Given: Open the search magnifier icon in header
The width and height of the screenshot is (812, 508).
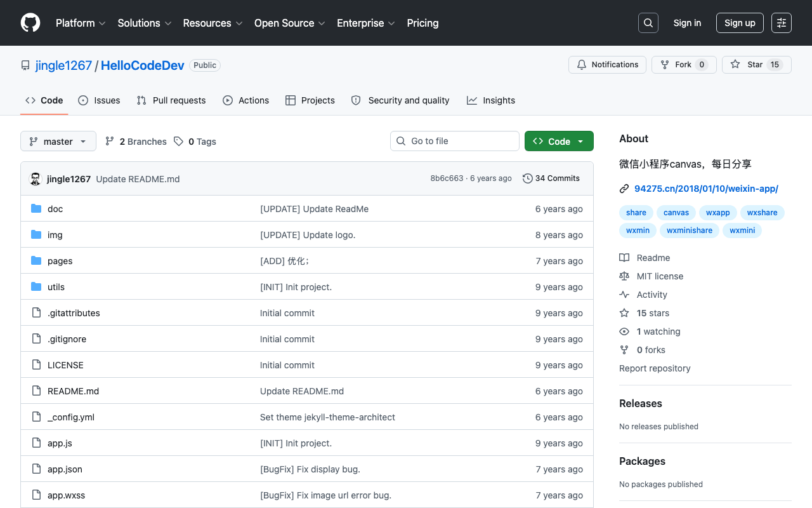Looking at the screenshot, I should 648,23.
